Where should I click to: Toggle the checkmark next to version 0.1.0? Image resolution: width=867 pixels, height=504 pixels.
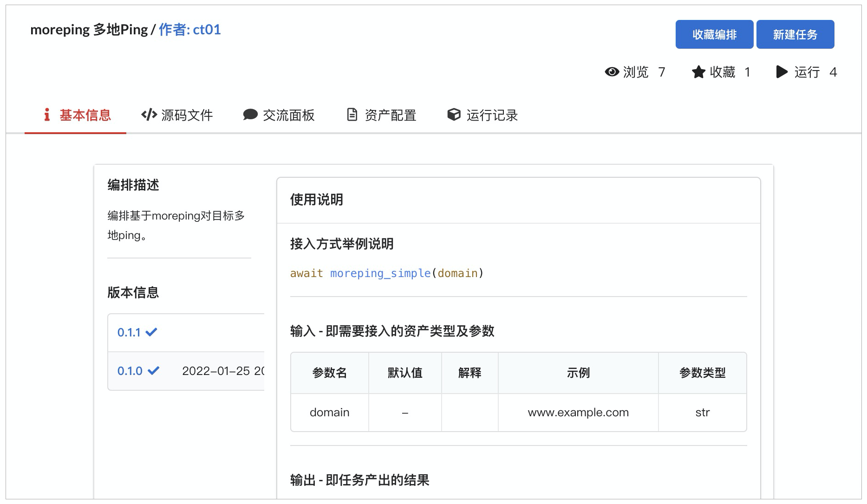click(x=153, y=370)
